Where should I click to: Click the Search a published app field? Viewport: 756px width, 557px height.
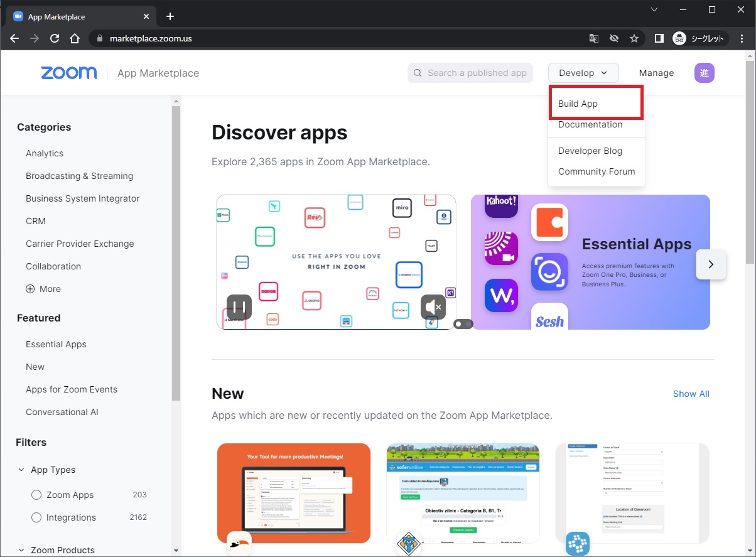coord(476,73)
